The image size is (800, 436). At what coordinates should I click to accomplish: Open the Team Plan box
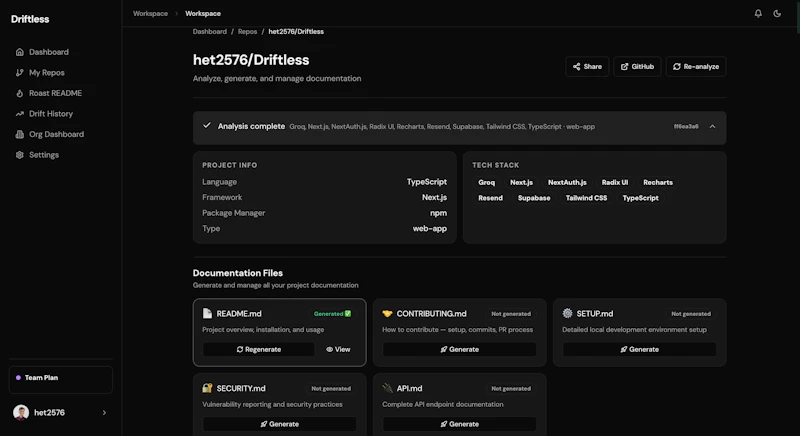point(61,379)
